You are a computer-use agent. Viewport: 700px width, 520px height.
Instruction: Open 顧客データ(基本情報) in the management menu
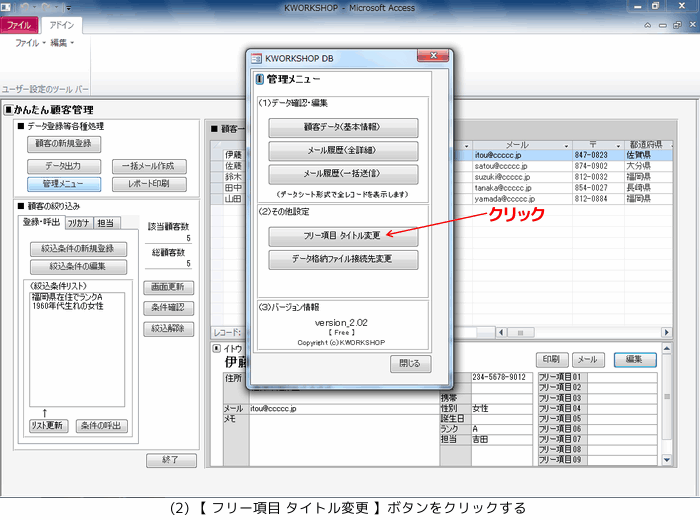click(x=343, y=128)
